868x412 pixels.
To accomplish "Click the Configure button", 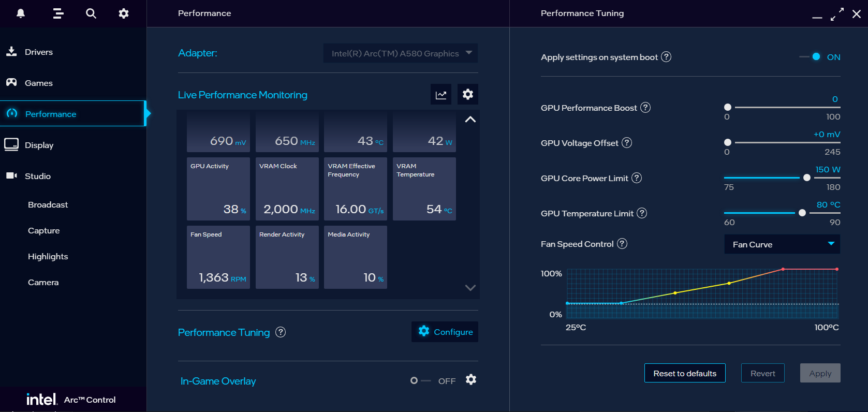I will tap(445, 332).
